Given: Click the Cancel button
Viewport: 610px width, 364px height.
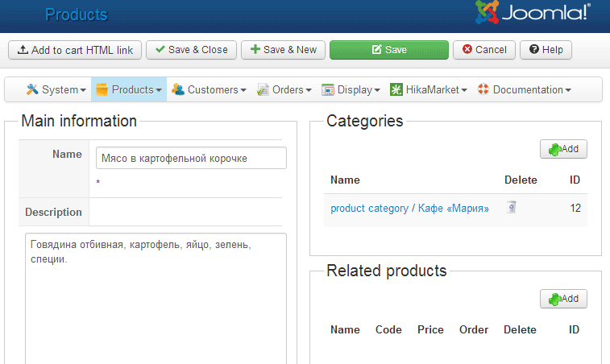Looking at the screenshot, I should [484, 50].
